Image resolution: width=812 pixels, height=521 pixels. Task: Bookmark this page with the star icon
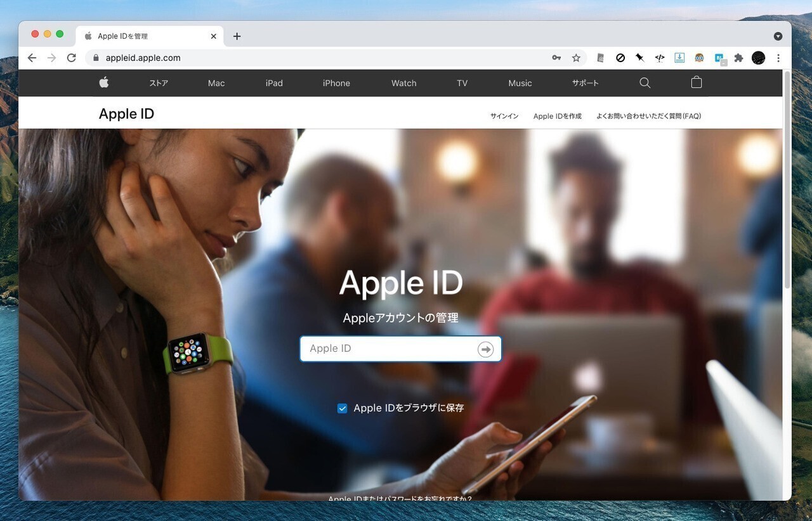pos(576,58)
